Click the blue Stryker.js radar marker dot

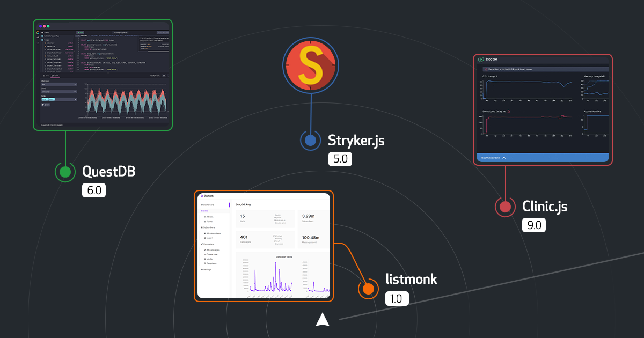click(x=310, y=141)
